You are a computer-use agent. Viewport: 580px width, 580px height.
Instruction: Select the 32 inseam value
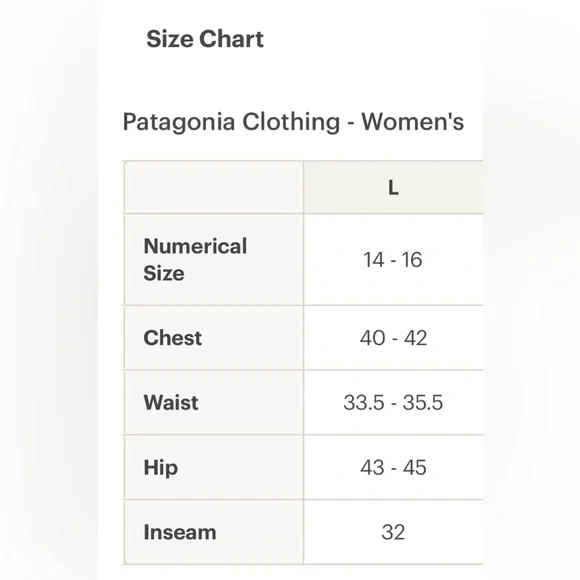pyautogui.click(x=393, y=532)
